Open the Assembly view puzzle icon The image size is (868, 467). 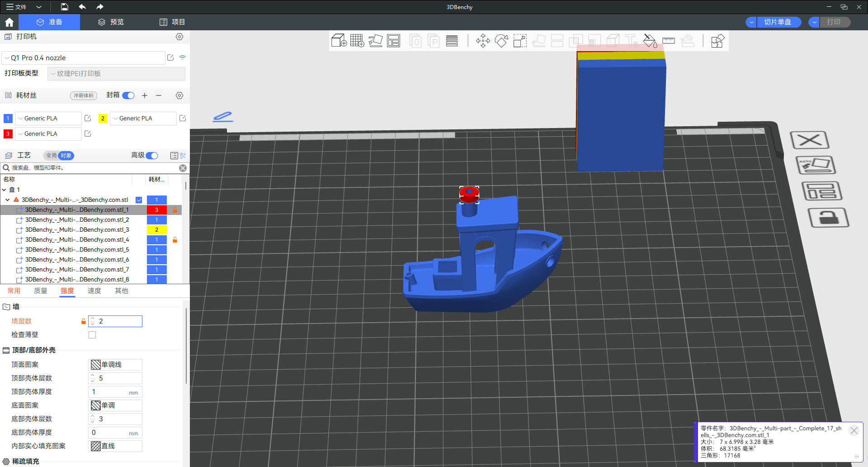pos(717,41)
